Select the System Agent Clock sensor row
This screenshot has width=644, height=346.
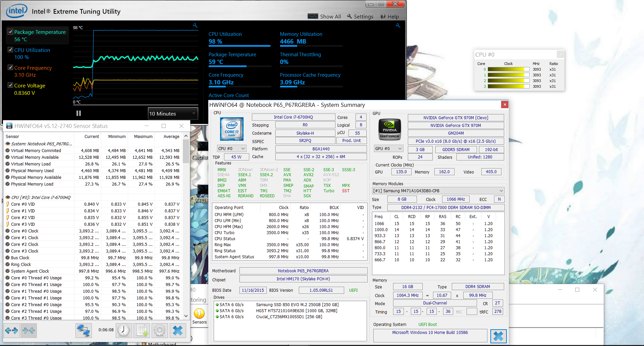[x=93, y=271]
